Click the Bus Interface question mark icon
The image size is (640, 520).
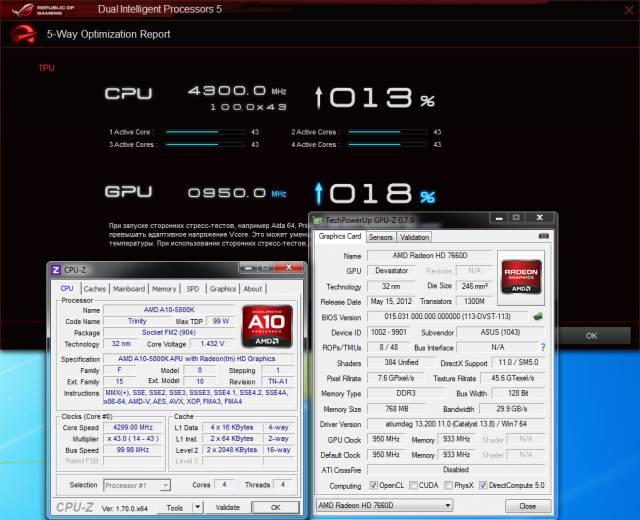tap(543, 347)
